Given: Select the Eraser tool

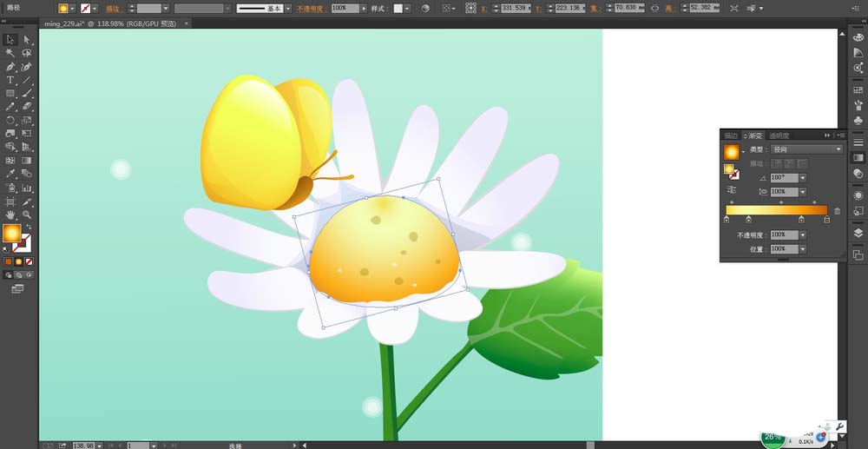Looking at the screenshot, I should click(27, 106).
